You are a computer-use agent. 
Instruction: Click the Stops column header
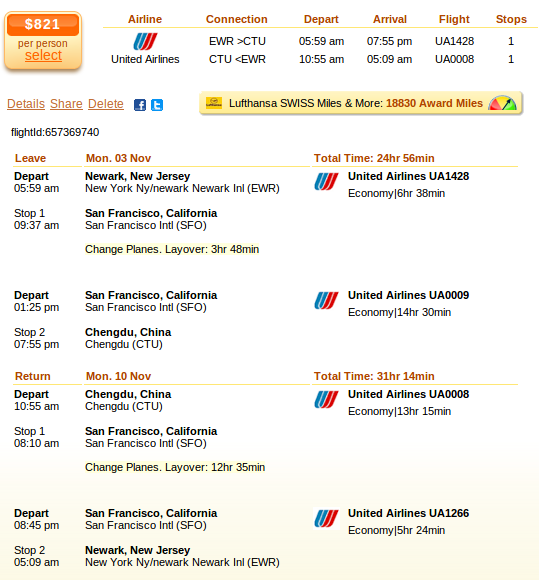point(511,19)
